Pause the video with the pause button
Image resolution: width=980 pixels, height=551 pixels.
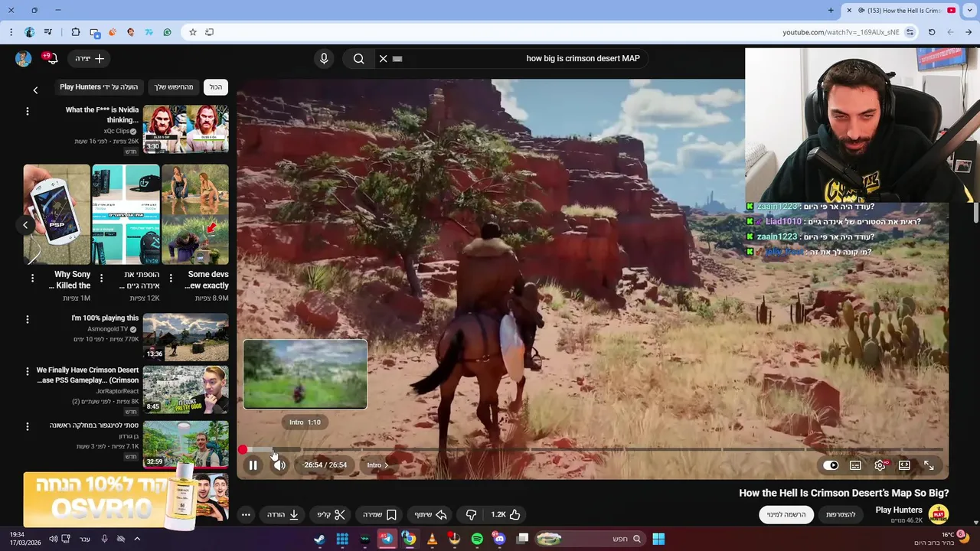(x=253, y=465)
